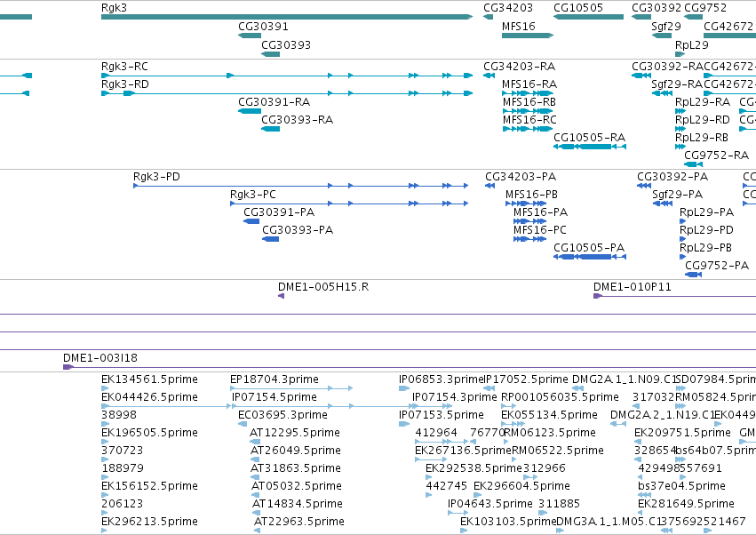Viewport: 756px width, 535px height.
Task: Select the EK209751.5prime EST label
Action: (682, 433)
